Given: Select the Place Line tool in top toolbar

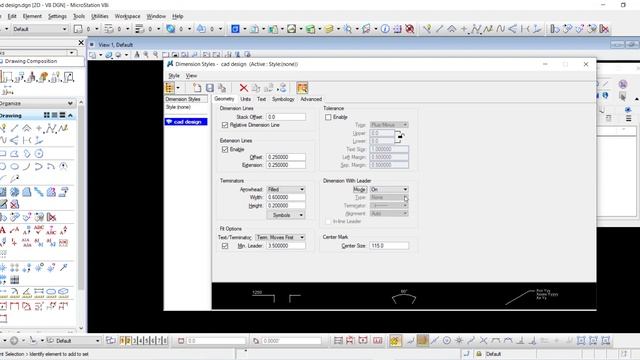Looking at the screenshot, I should click(x=439, y=29).
